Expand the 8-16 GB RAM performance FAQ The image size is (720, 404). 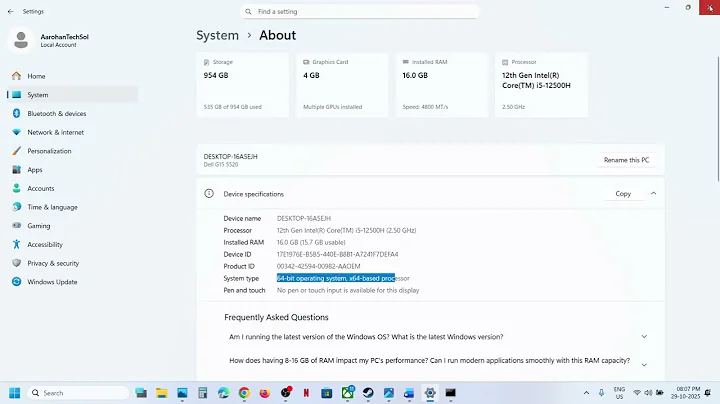(644, 365)
